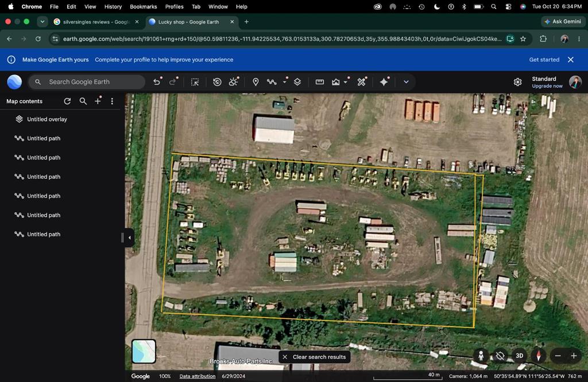Click the elevation profile chart icon
The image size is (588, 382).
click(x=335, y=82)
